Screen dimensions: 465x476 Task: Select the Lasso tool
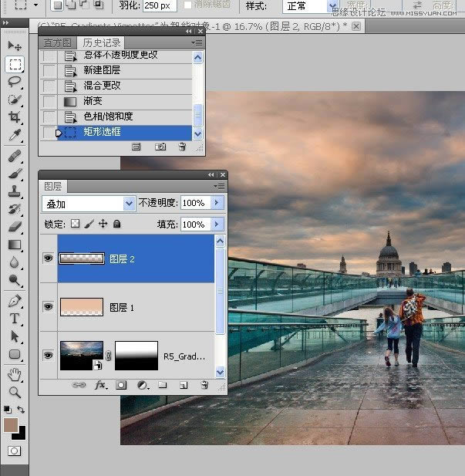tap(14, 82)
